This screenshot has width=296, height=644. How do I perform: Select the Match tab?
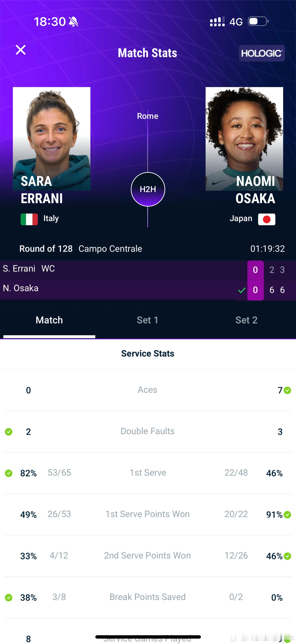[x=49, y=320]
